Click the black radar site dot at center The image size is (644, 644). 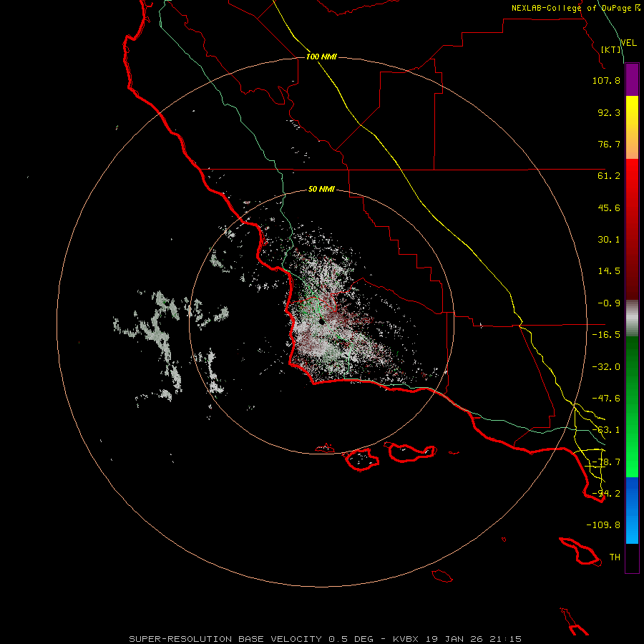point(321,321)
